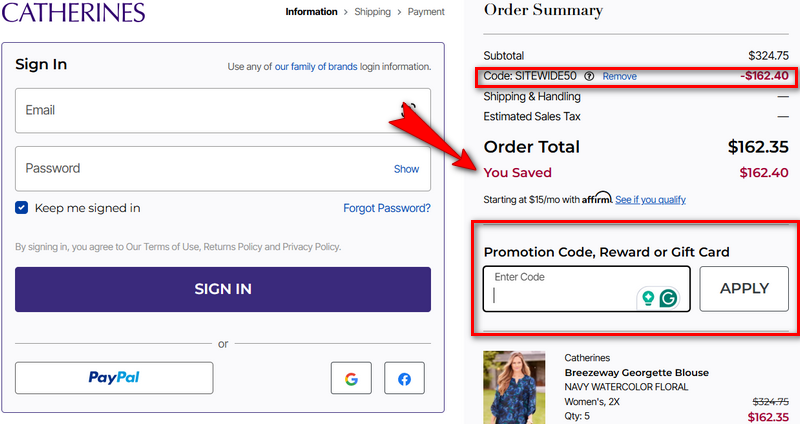Show the password text
The width and height of the screenshot is (800, 424).
click(406, 169)
